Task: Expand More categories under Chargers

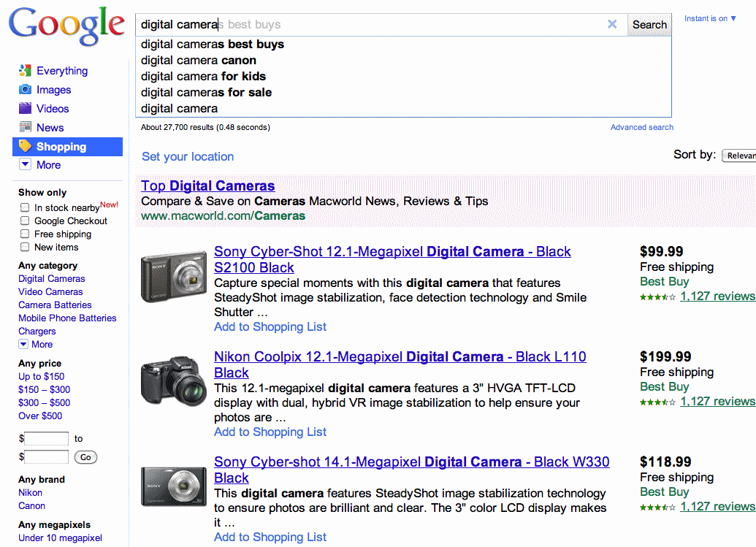Action: coord(23,345)
